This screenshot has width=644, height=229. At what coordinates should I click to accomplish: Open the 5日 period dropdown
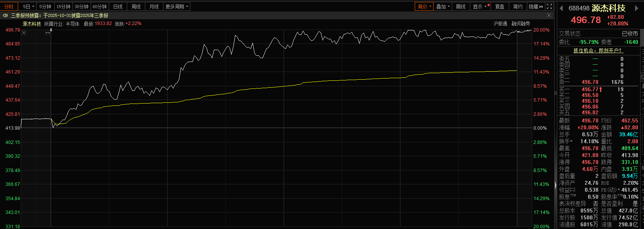click(29, 7)
